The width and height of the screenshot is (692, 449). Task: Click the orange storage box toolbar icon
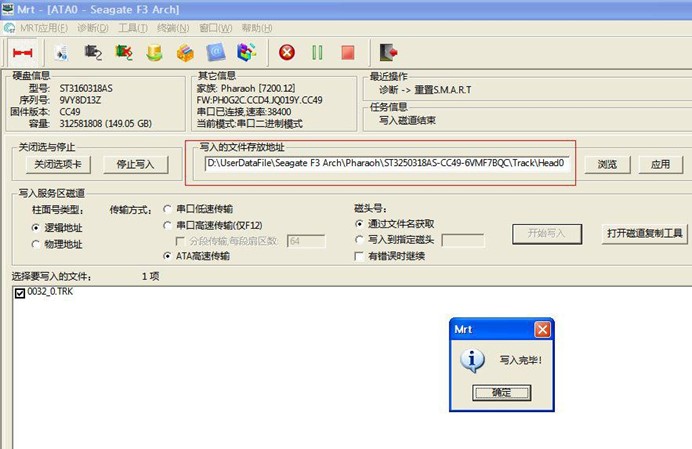(185, 51)
